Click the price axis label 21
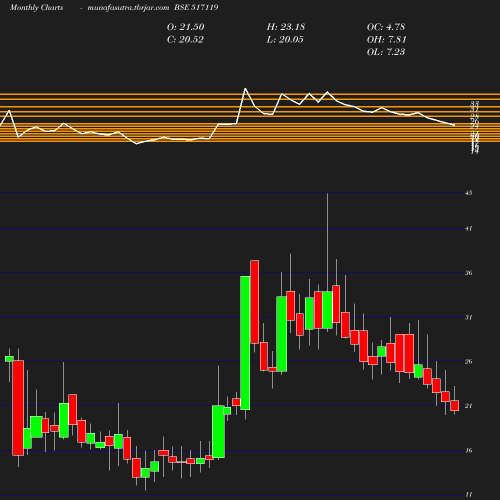This screenshot has width=500, height=500. (469, 406)
